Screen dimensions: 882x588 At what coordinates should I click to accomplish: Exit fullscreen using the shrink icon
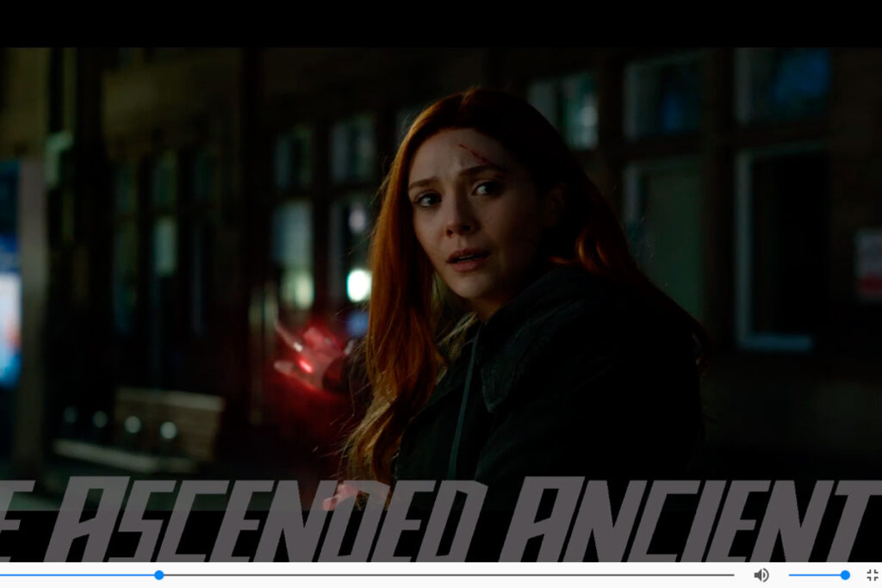tap(872, 575)
